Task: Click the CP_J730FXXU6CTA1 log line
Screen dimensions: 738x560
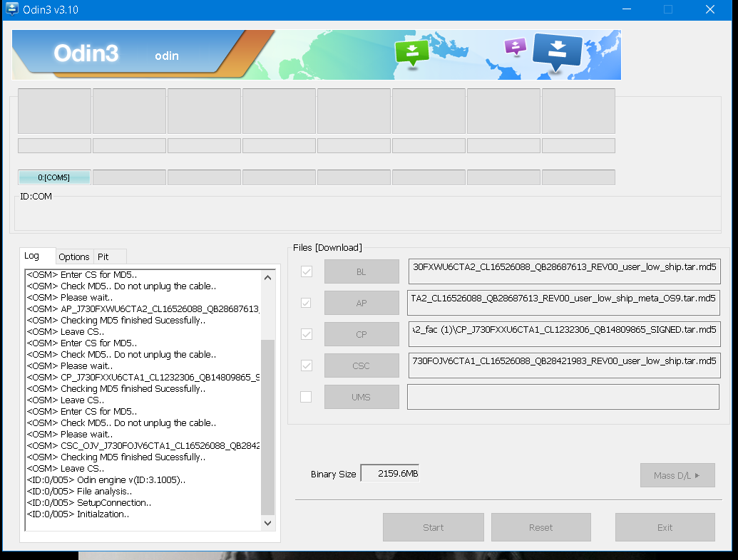Action: [143, 378]
